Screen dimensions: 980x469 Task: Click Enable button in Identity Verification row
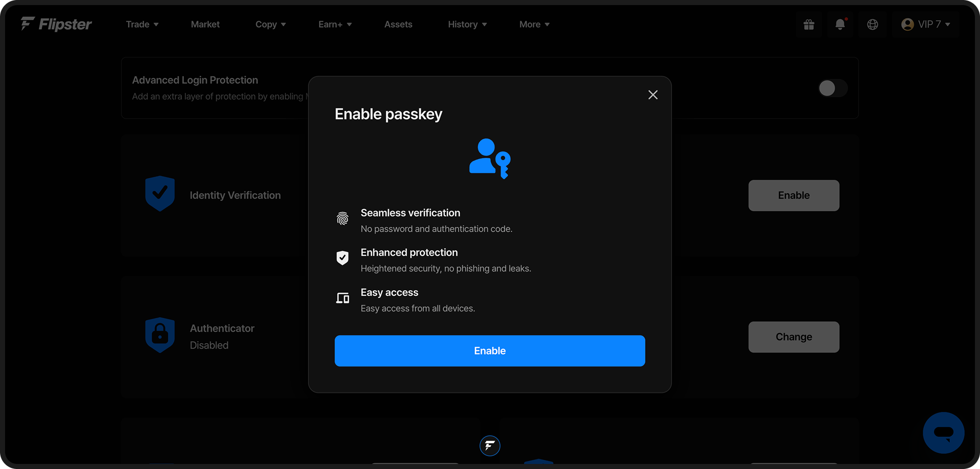click(794, 195)
